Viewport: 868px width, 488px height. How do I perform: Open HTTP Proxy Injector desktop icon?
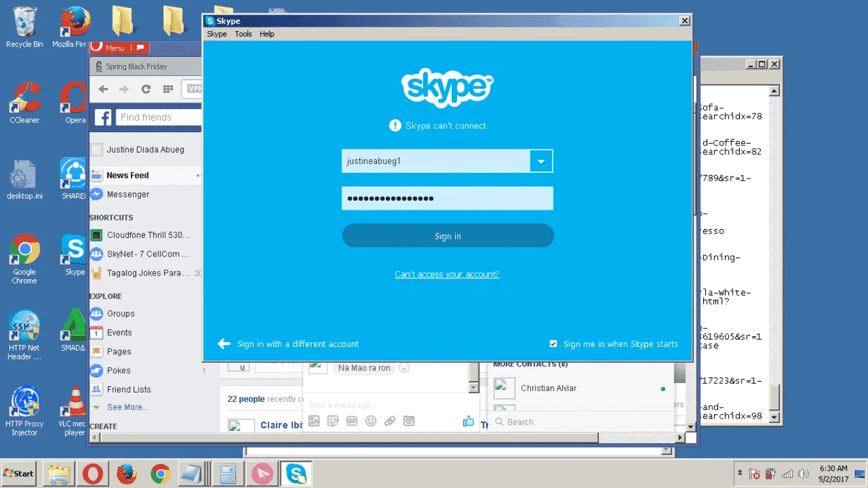click(x=25, y=411)
